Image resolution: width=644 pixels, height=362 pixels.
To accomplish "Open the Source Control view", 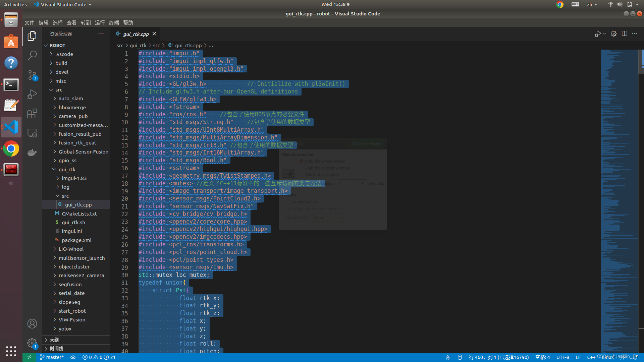I will pos(32,75).
